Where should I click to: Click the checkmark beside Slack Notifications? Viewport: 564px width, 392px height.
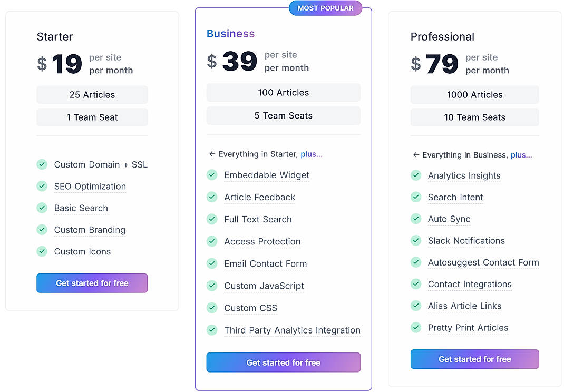pos(416,240)
